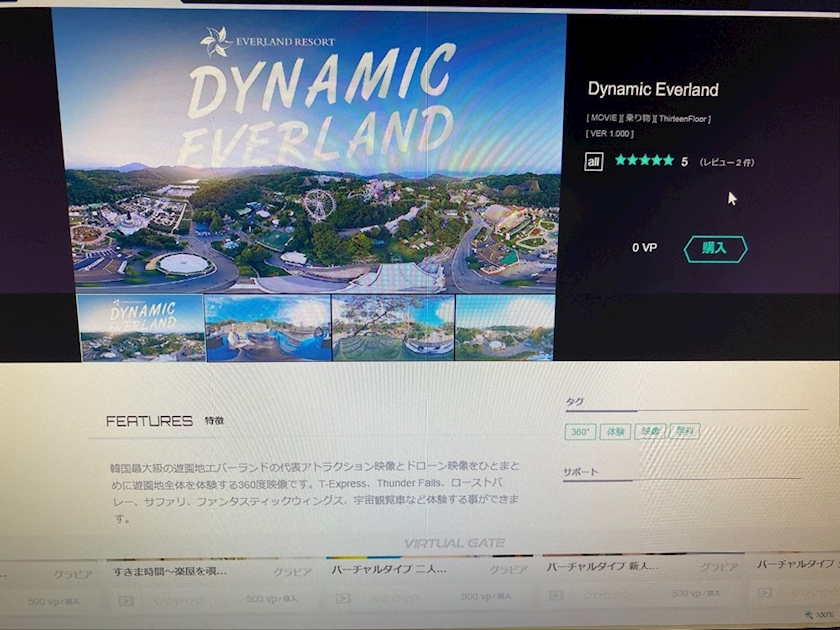Click the MOVIE category label

pyautogui.click(x=604, y=118)
